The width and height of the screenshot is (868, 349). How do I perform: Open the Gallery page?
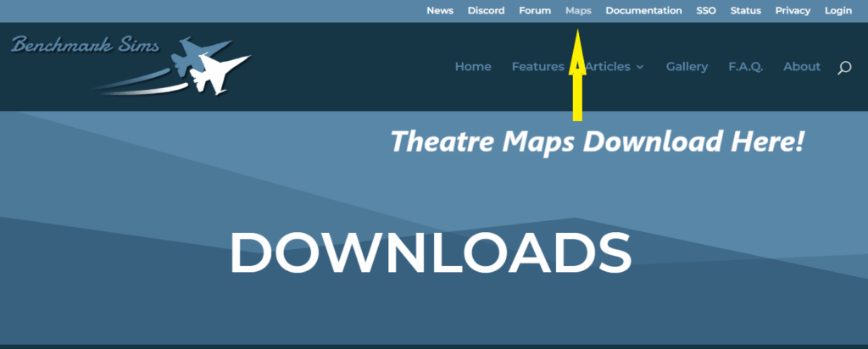pos(687,67)
